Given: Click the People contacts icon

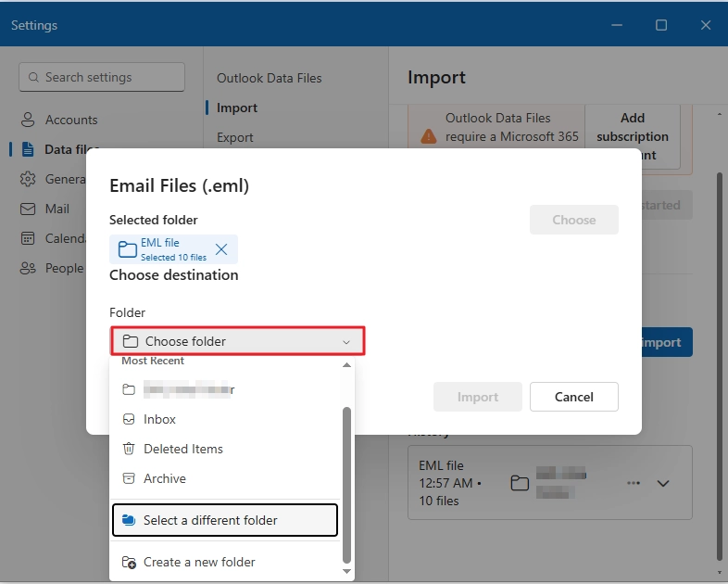Looking at the screenshot, I should coord(28,269).
